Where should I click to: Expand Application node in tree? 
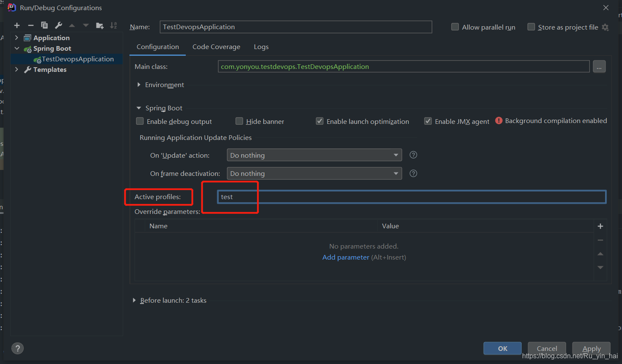point(17,38)
